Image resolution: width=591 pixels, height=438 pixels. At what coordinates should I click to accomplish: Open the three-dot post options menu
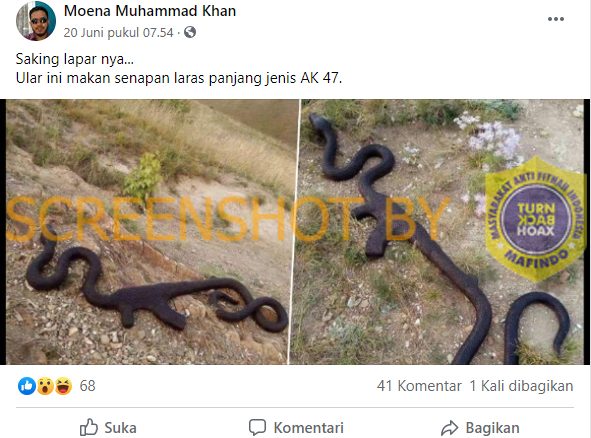click(x=556, y=19)
